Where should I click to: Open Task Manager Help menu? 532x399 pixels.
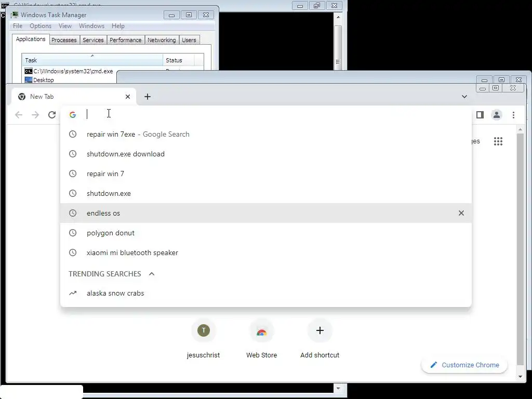pyautogui.click(x=118, y=26)
